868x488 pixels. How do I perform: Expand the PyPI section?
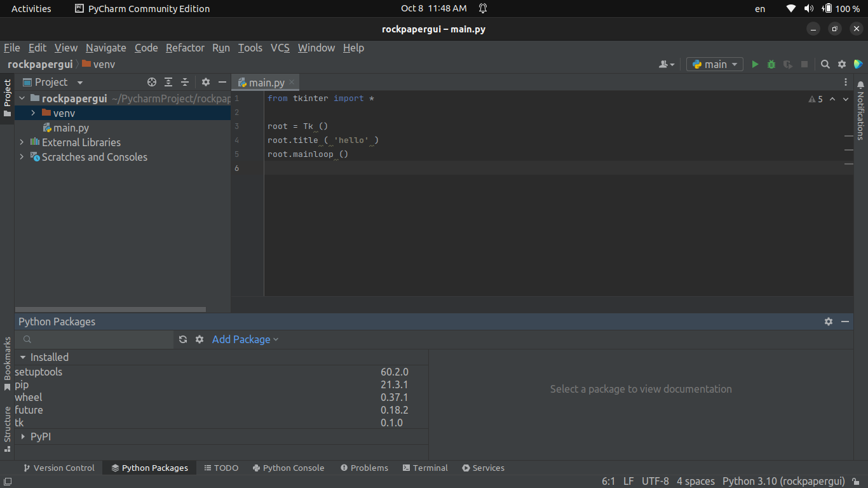[23, 437]
